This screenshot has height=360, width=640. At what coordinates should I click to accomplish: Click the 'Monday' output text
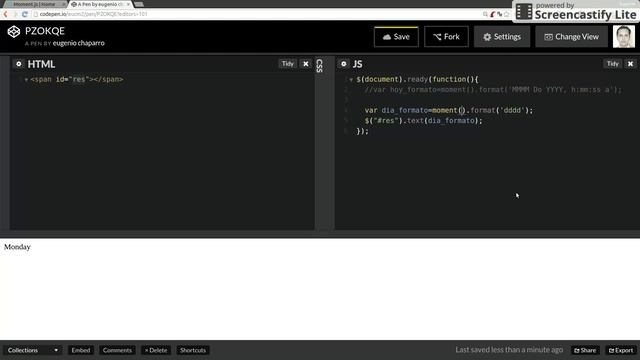point(17,247)
